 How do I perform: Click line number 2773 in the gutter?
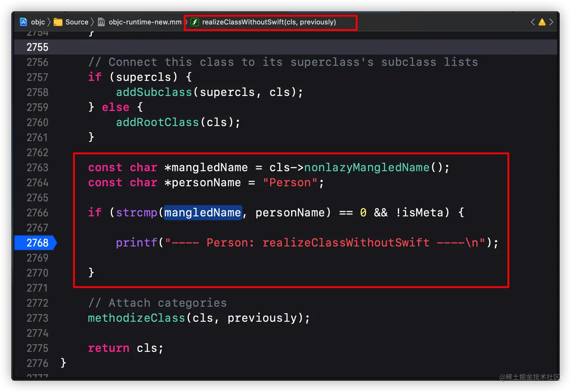37,318
